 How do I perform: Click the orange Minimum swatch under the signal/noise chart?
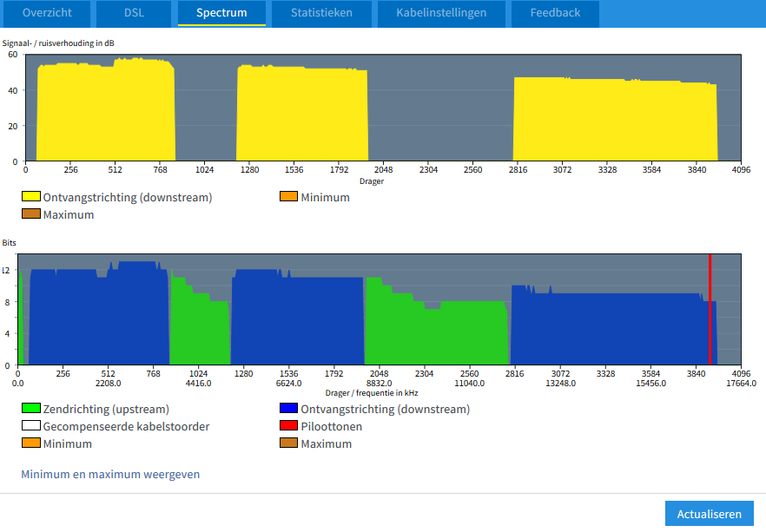pyautogui.click(x=289, y=197)
